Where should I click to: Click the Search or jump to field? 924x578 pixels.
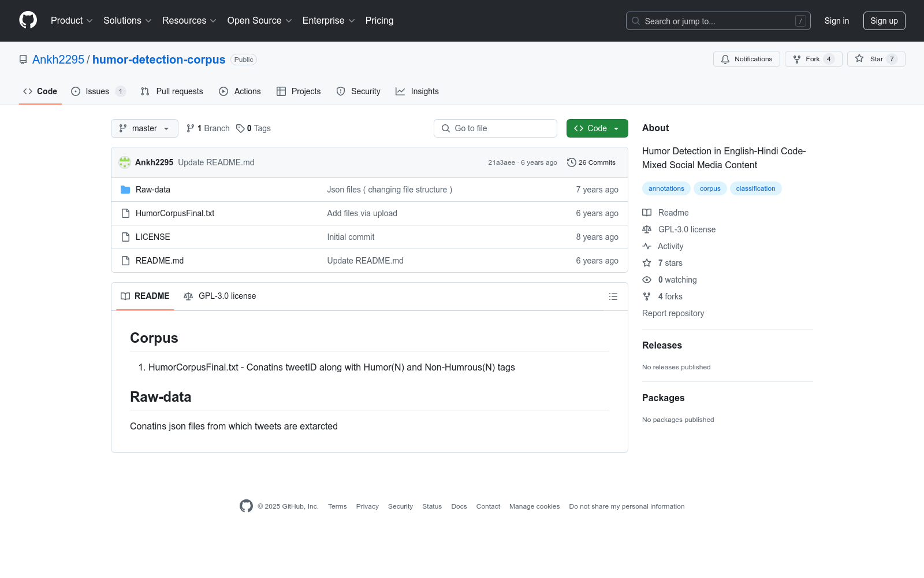click(718, 21)
